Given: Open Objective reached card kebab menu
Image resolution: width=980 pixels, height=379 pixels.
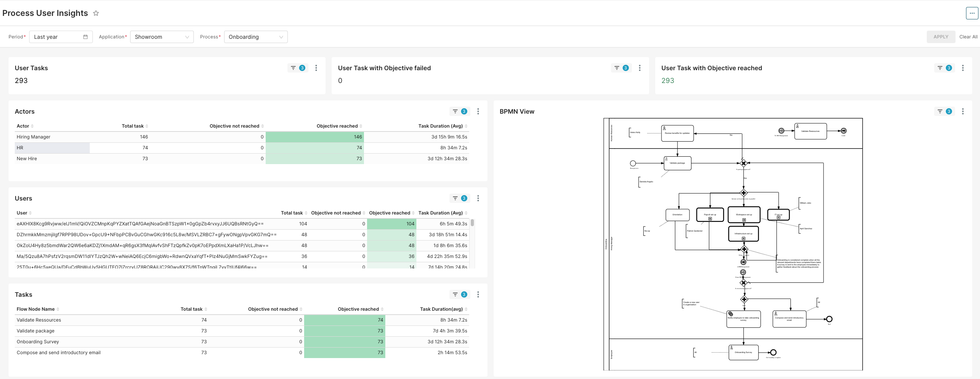Looking at the screenshot, I should (963, 68).
